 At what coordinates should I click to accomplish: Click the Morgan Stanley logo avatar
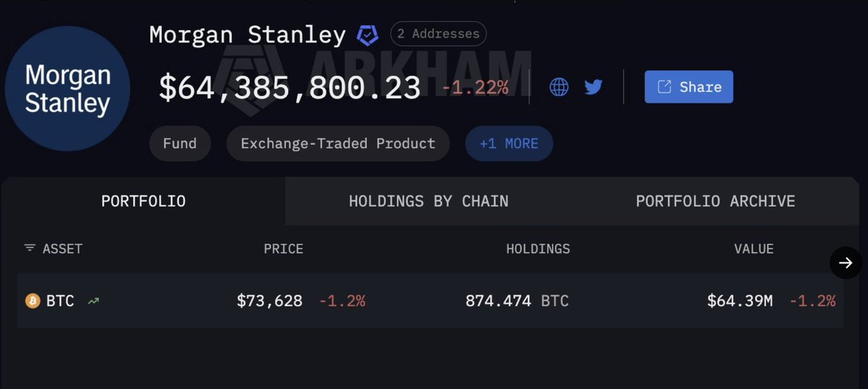click(x=67, y=89)
